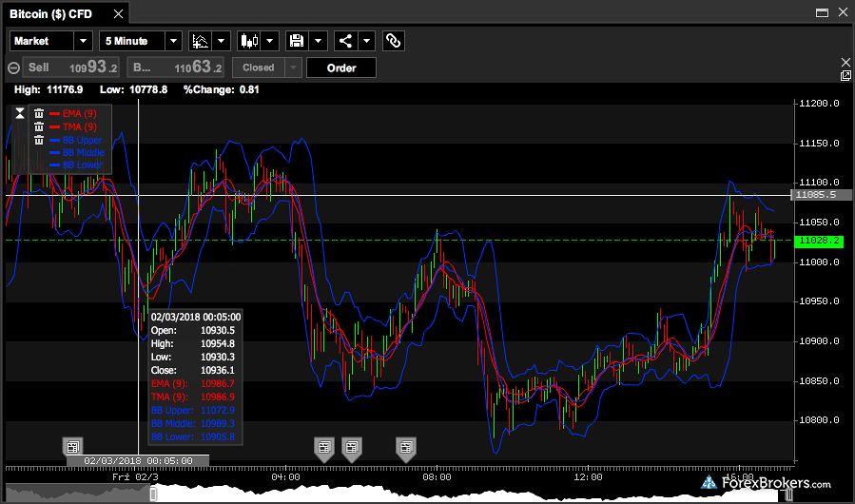Click the 11200.0 price axis label
This screenshot has width=855, height=504.
click(819, 104)
